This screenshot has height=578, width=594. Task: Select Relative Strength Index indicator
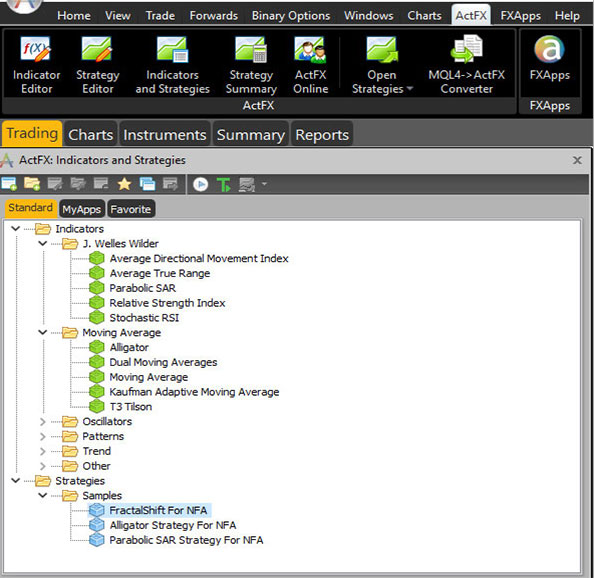pos(167,303)
